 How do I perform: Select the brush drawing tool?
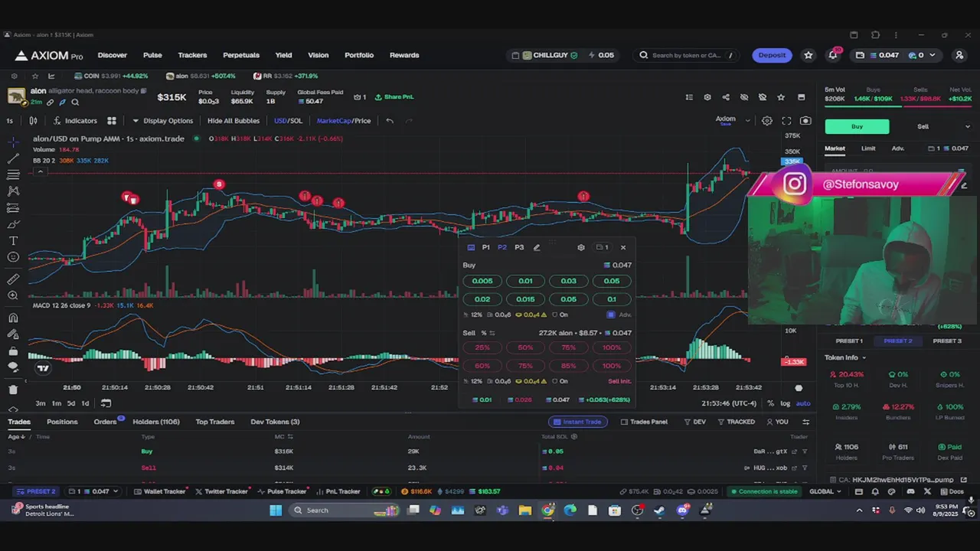tap(13, 224)
